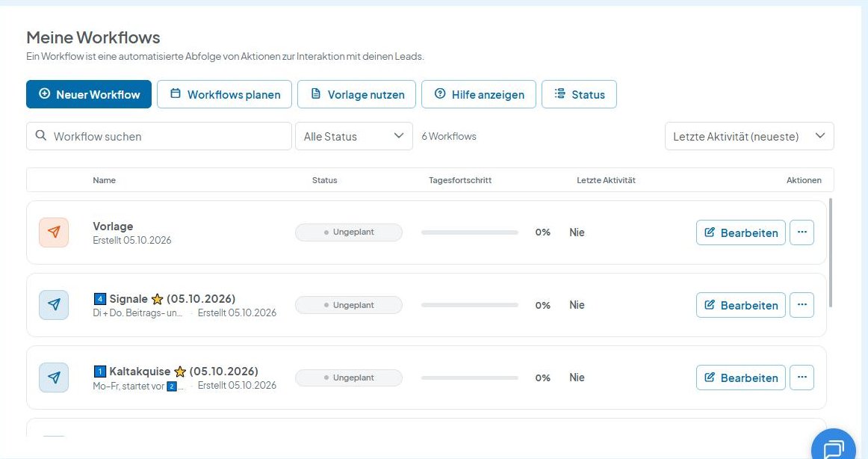Click the blue paper-plane icon for Signale
This screenshot has height=459, width=868.
pos(54,304)
